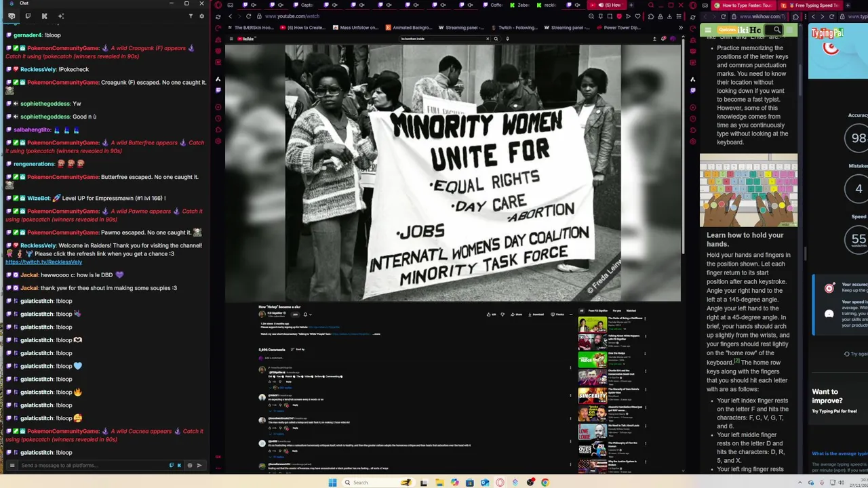Click the send message arrow in Chat
868x488 pixels.
199,466
